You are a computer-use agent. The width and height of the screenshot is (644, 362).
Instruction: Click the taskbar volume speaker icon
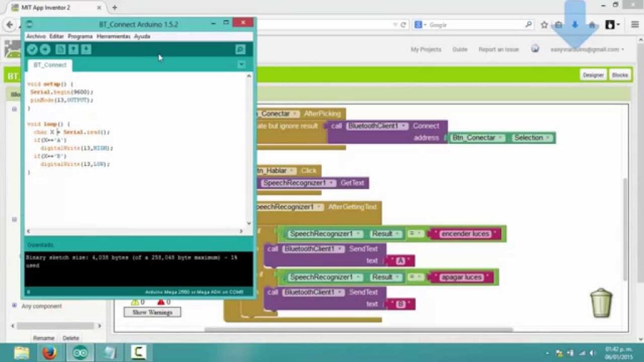coord(592,353)
